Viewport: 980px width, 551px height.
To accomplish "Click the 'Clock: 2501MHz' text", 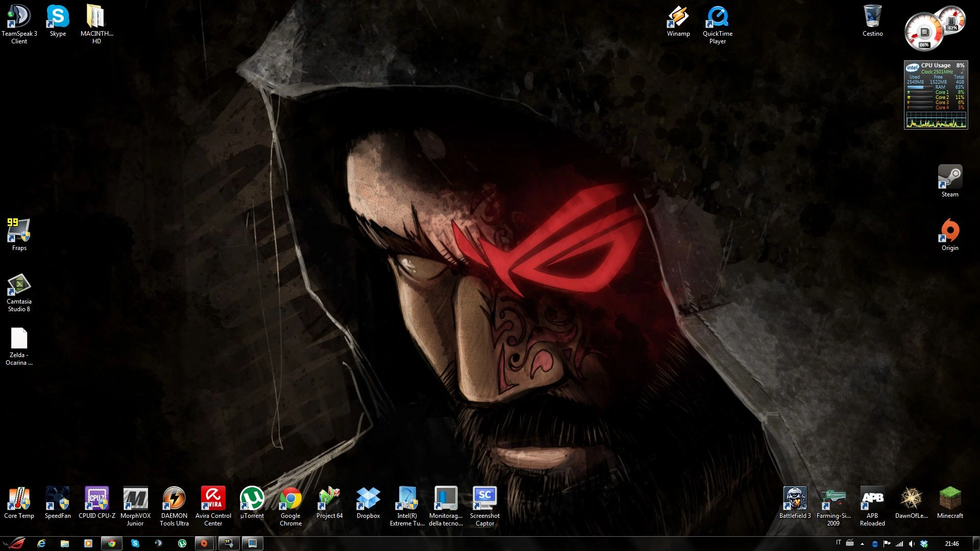I will coord(937,72).
